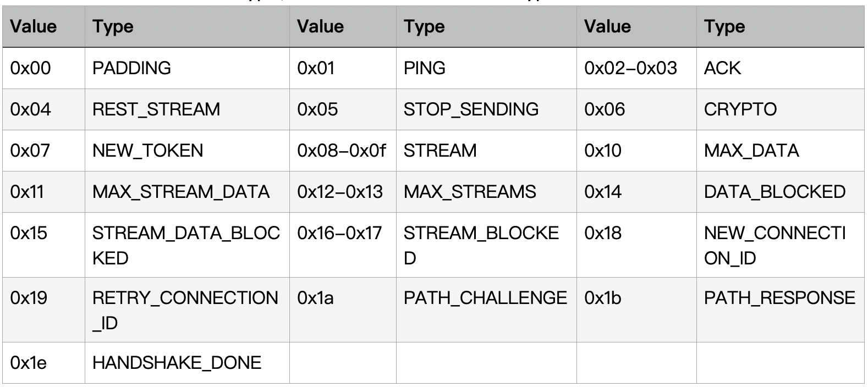Click the 0x02–0x03 value cell
Screen dimensions: 868x387
point(636,68)
